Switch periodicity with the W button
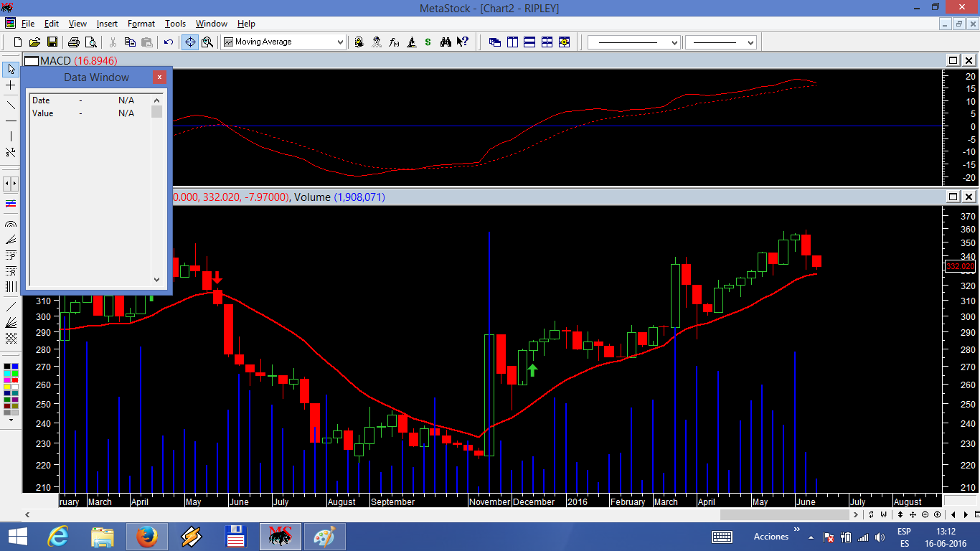The image size is (980, 551). pos(883,514)
